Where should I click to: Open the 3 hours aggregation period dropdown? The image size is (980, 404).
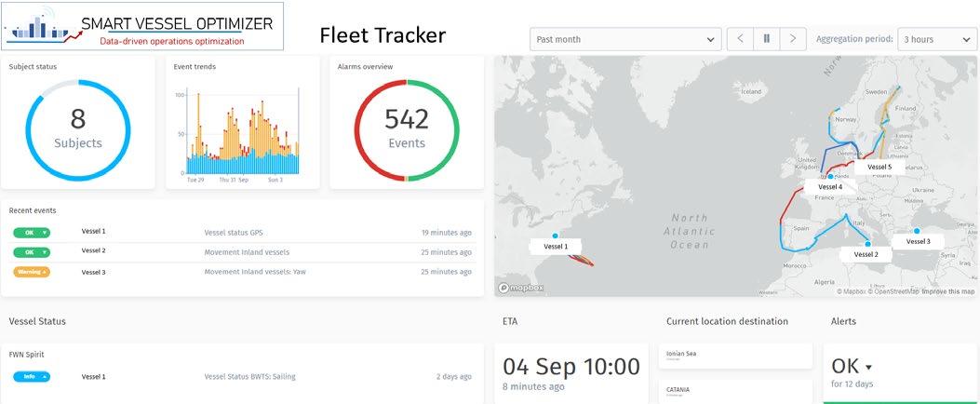[935, 39]
